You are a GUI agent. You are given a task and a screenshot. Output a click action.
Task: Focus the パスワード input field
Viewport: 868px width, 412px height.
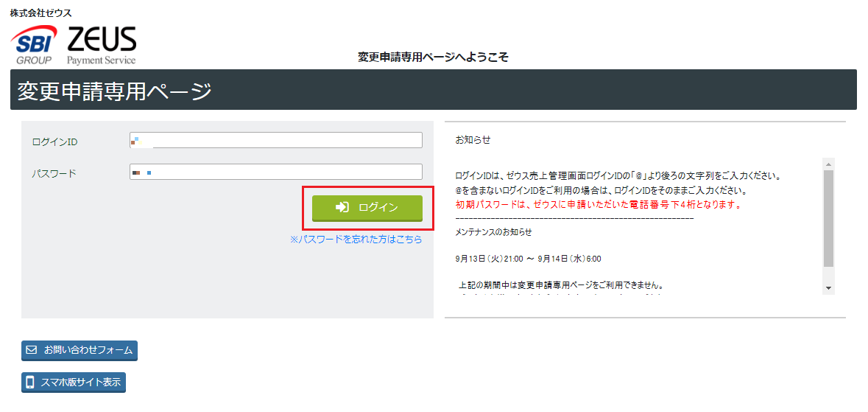[x=276, y=172]
